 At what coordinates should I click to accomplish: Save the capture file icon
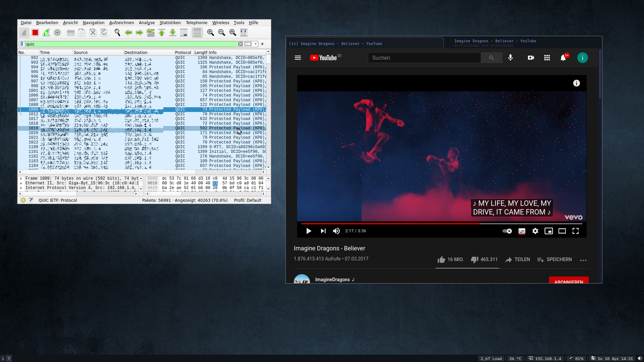pos(82,33)
